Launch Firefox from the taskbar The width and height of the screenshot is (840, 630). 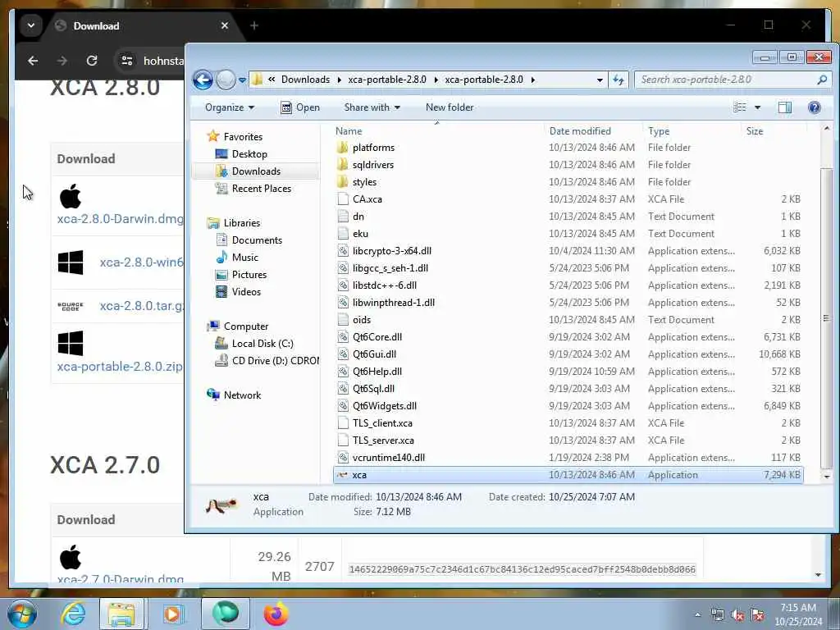[x=276, y=614]
